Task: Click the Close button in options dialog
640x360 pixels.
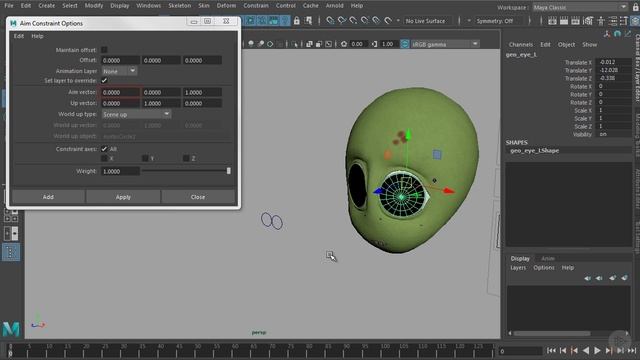Action: pyautogui.click(x=198, y=197)
